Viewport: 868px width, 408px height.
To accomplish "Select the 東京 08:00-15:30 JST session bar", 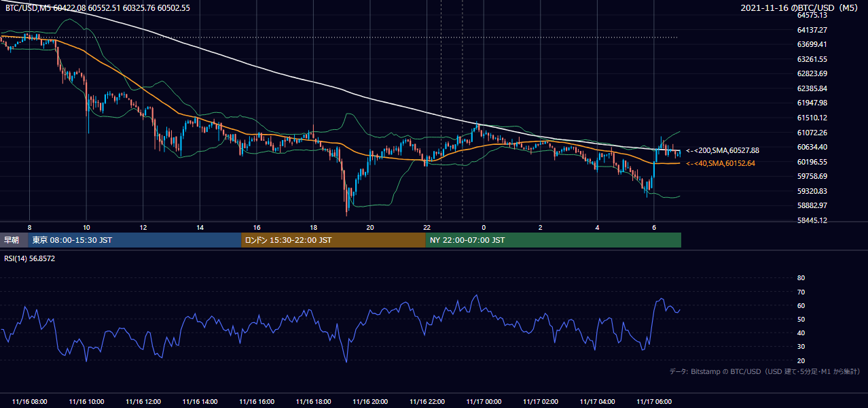I will click(135, 240).
